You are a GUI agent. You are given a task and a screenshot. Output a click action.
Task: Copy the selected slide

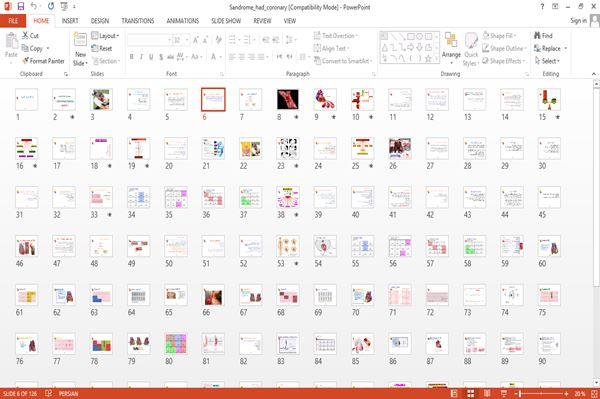(x=32, y=48)
